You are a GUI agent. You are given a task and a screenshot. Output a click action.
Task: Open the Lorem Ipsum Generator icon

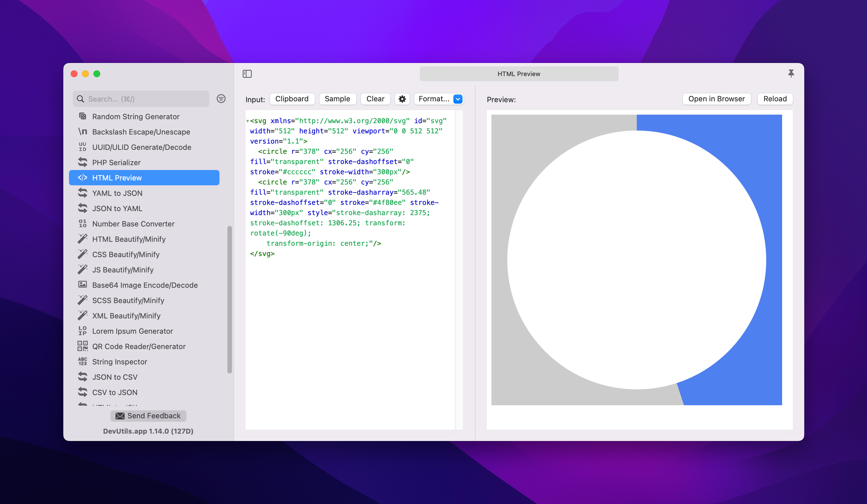point(82,331)
